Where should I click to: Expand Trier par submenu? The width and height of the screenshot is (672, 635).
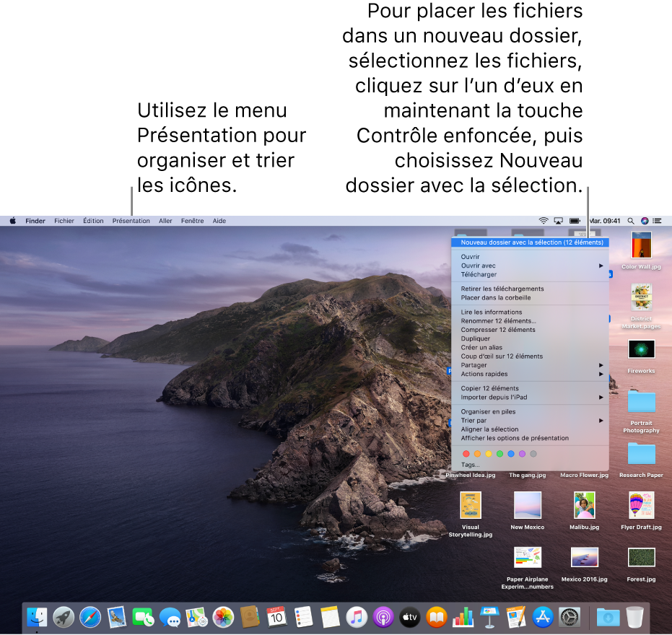pos(530,421)
